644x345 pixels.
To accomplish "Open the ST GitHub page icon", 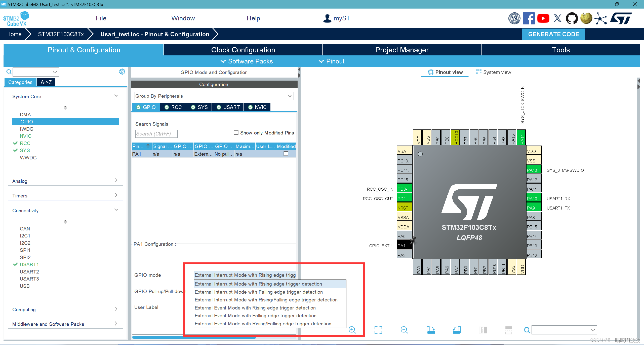I will pos(572,18).
